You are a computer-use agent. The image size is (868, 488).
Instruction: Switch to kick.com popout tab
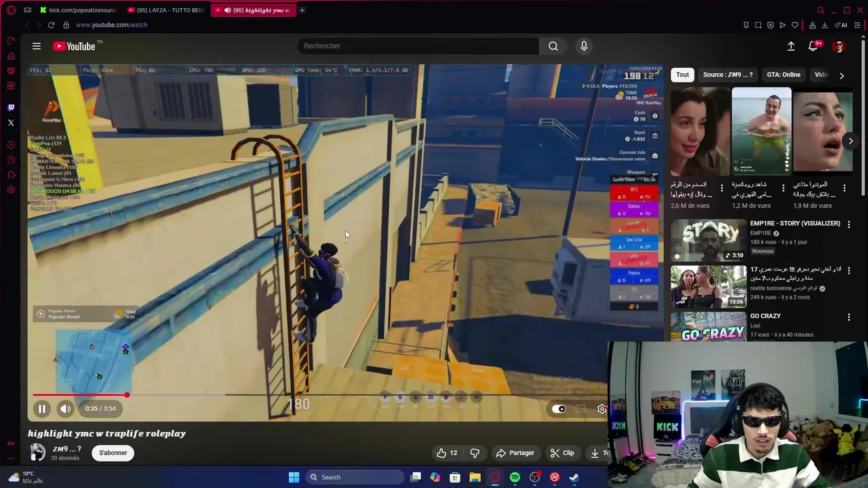point(77,10)
